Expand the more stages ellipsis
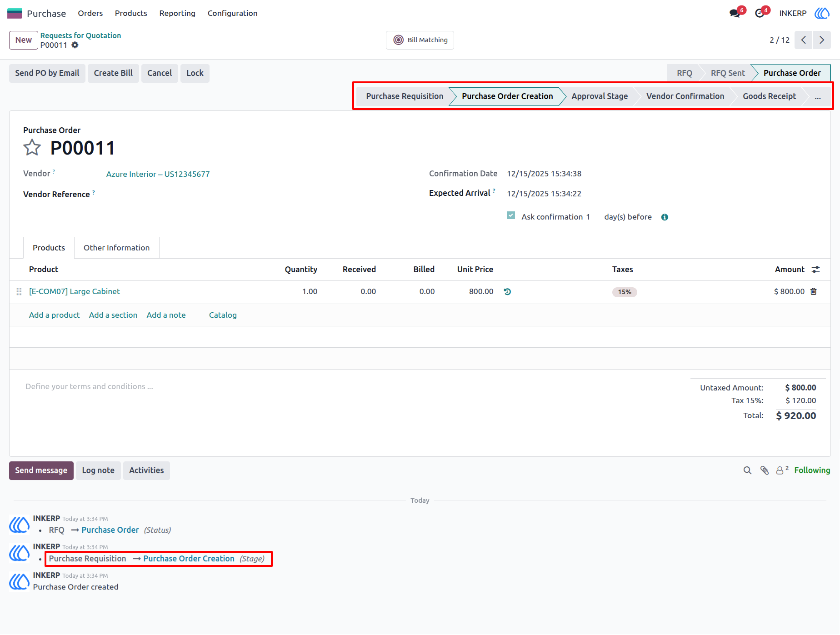 point(818,96)
